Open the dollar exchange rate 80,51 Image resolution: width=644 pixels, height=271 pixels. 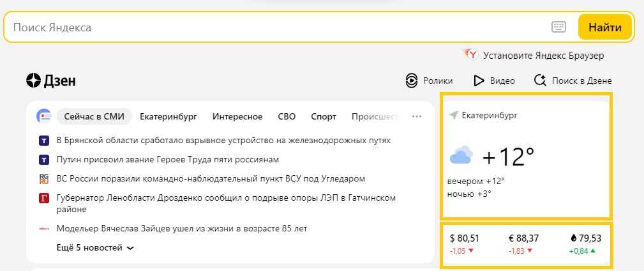[464, 238]
